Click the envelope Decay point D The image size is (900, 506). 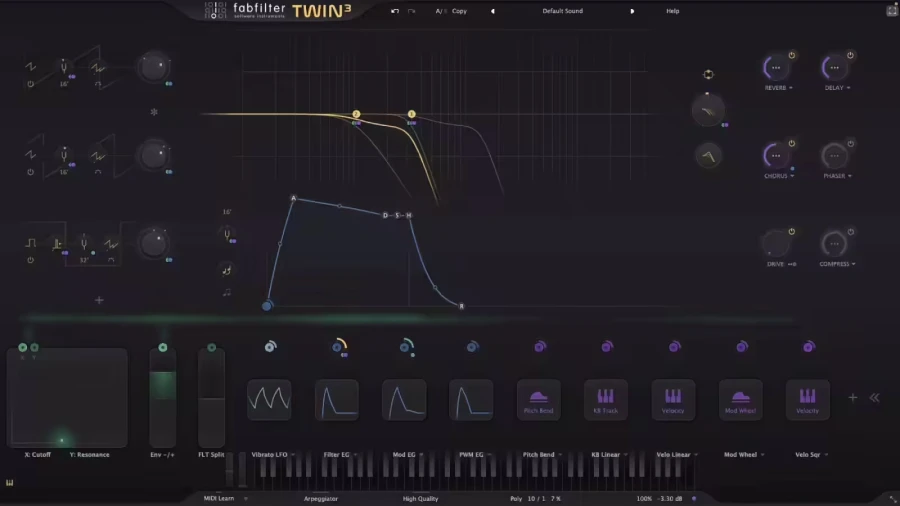(x=385, y=215)
